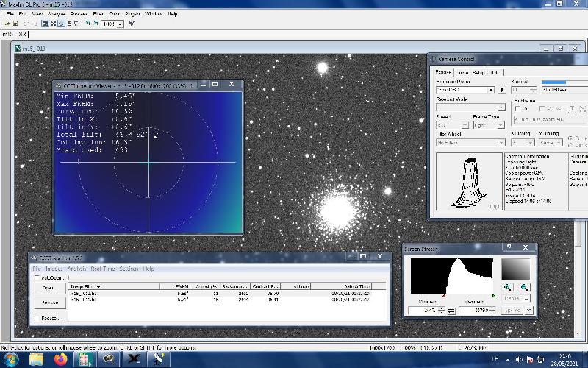Click the save disk icon in toolbar
Image resolution: width=588 pixels, height=368 pixels.
coord(15,24)
